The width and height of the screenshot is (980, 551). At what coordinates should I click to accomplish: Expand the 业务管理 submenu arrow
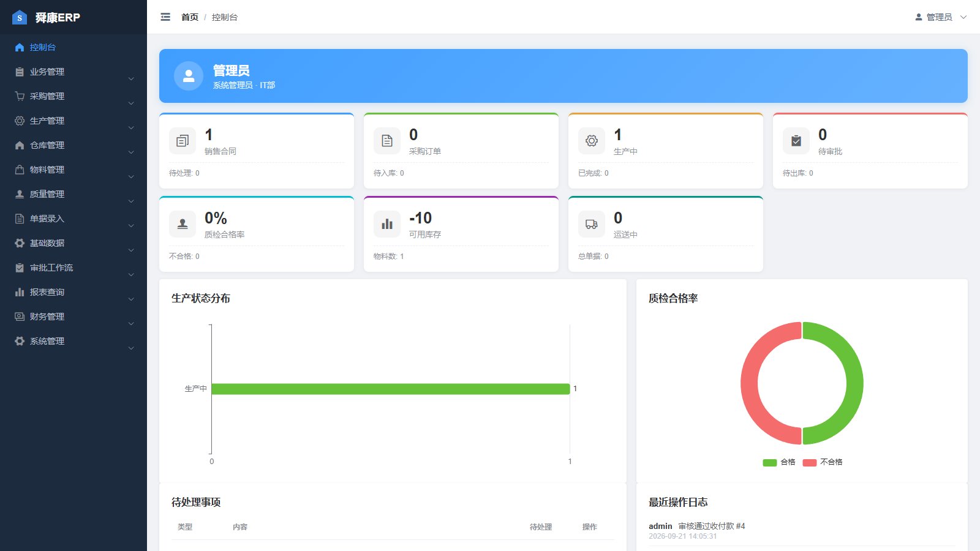pos(131,79)
